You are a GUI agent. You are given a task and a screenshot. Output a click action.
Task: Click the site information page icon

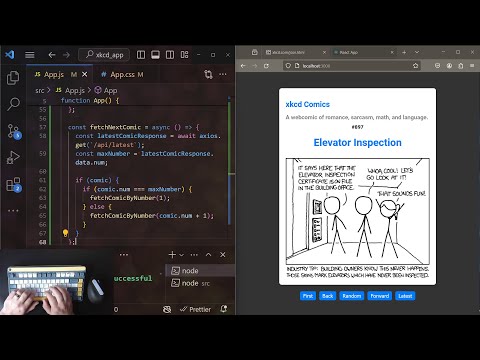pos(297,66)
